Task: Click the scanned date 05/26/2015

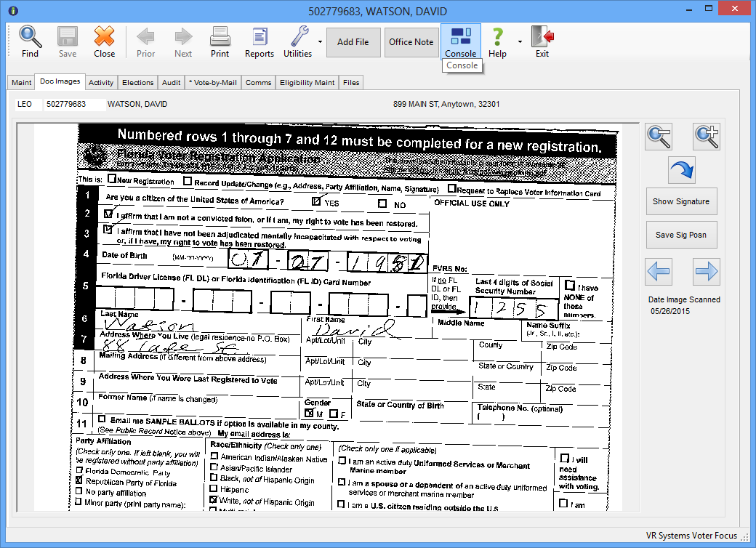Action: (x=670, y=311)
